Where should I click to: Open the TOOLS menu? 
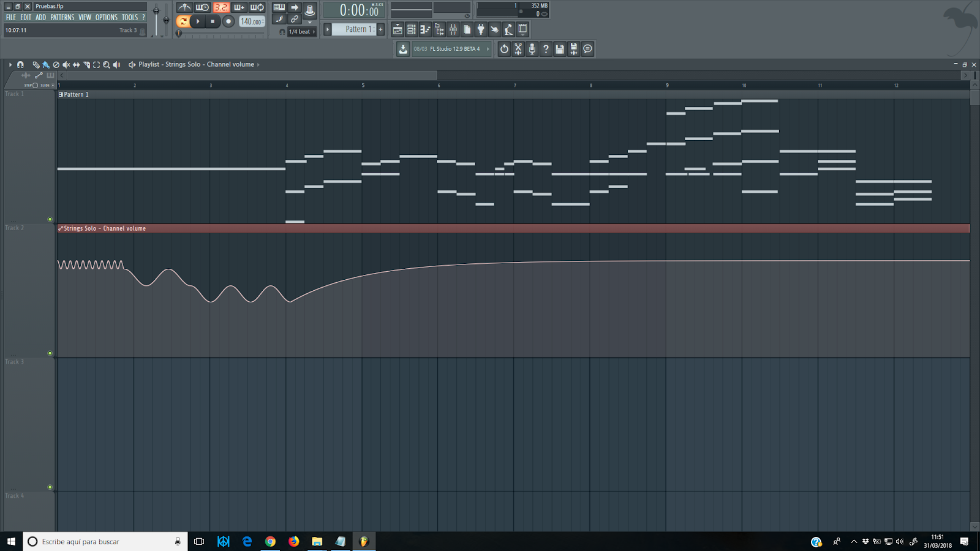(130, 18)
